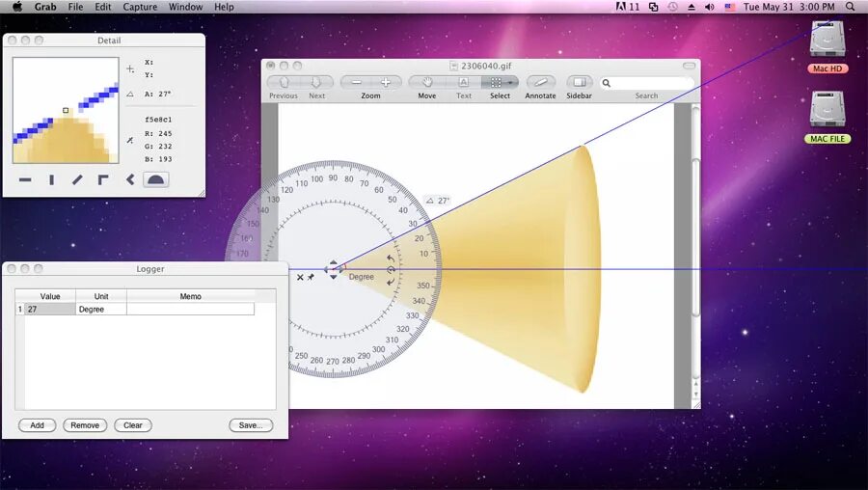The width and height of the screenshot is (868, 490).
Task: Select the 27 value cell in Logger
Action: point(50,309)
